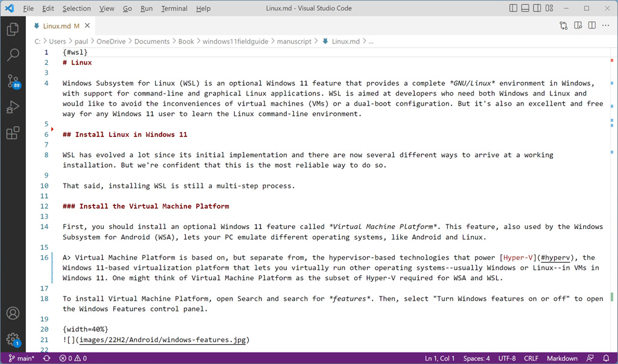This screenshot has height=364, width=618.
Task: Toggle primary side bar visibility
Action: 513,8
